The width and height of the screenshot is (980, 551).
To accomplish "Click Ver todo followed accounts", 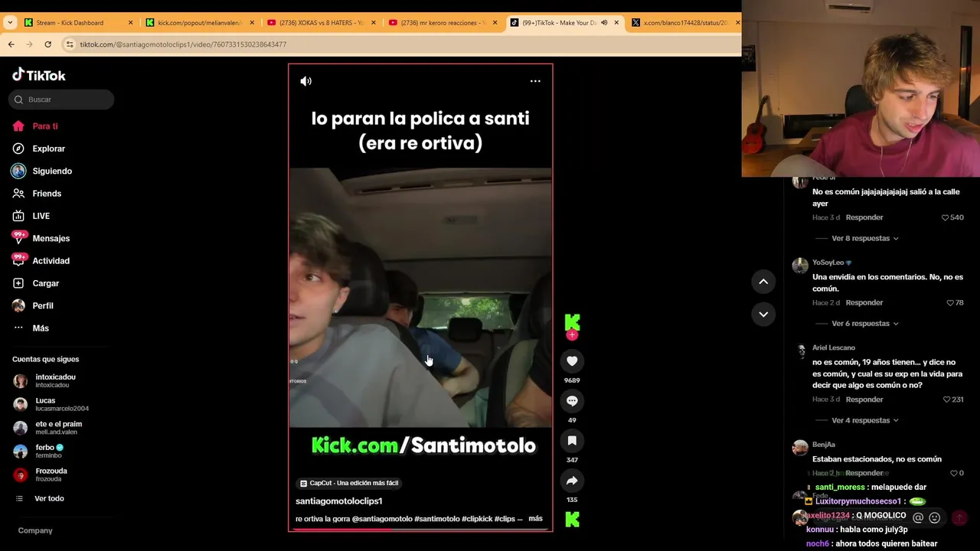I will [x=49, y=498].
